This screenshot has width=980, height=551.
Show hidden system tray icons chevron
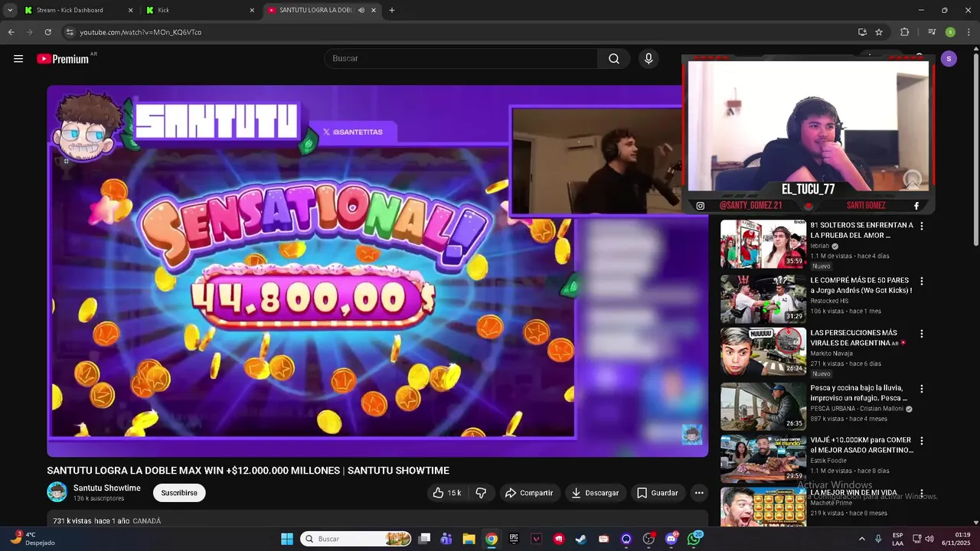click(861, 539)
